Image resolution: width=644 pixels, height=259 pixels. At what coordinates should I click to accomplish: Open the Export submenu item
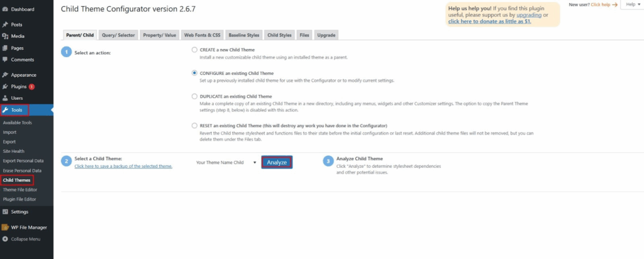pos(9,141)
